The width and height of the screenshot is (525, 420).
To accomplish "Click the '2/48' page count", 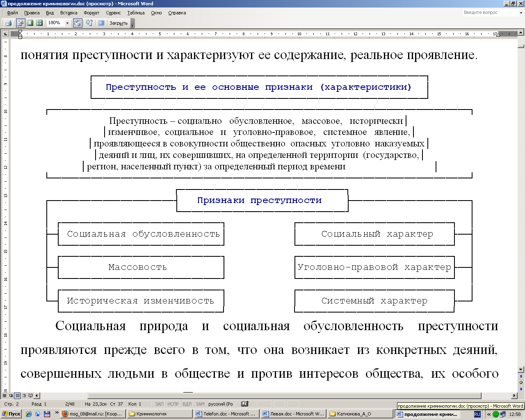I will (x=70, y=404).
